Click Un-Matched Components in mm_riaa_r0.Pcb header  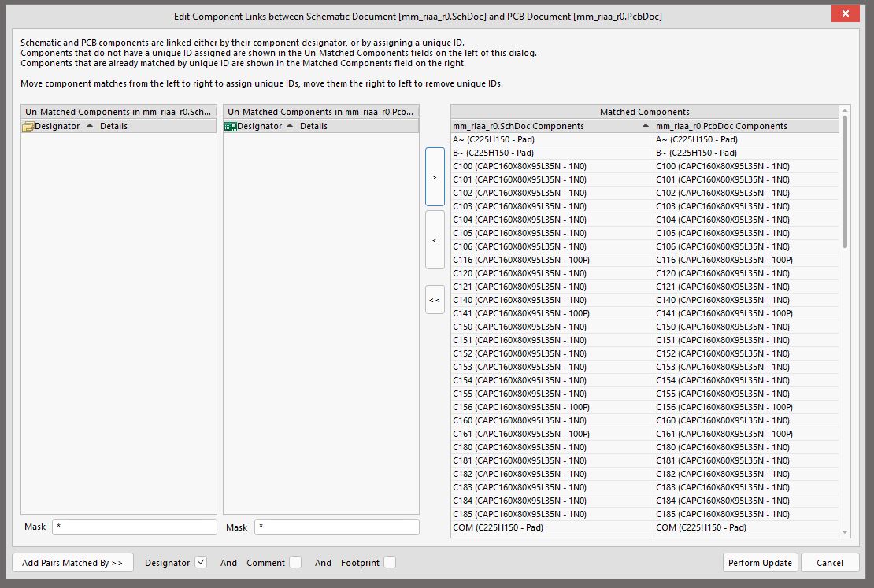pyautogui.click(x=320, y=112)
